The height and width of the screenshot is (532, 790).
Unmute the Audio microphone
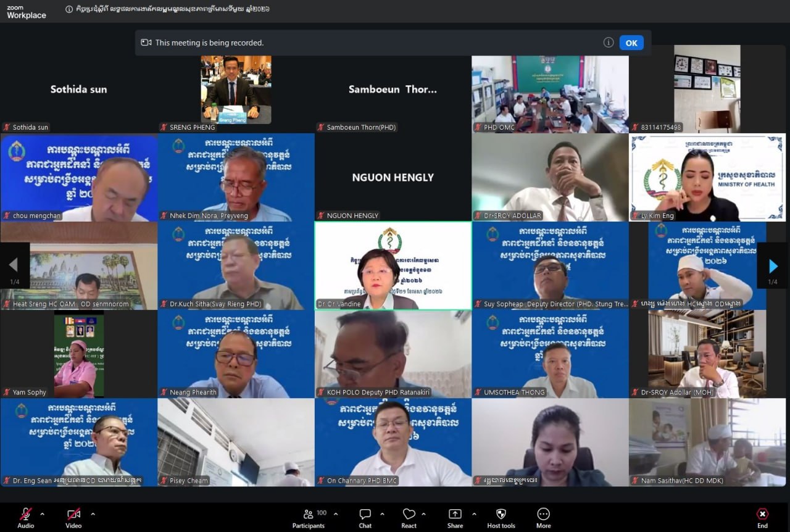tap(25, 514)
